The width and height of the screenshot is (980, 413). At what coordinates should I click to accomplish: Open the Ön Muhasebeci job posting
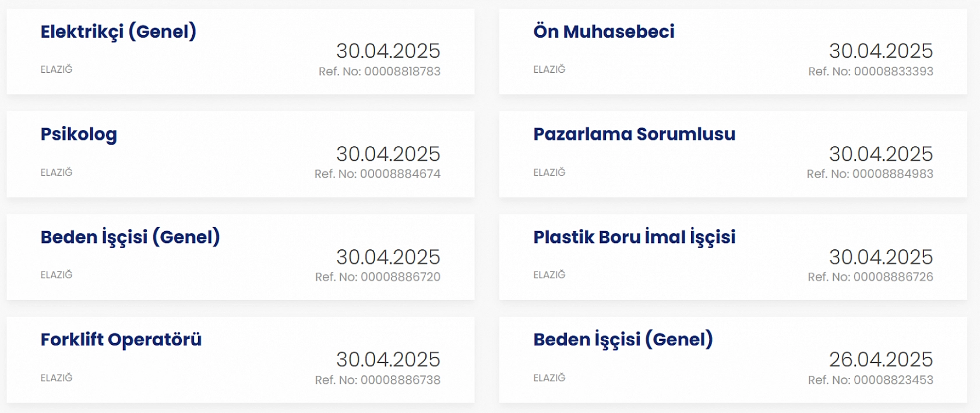point(604,32)
